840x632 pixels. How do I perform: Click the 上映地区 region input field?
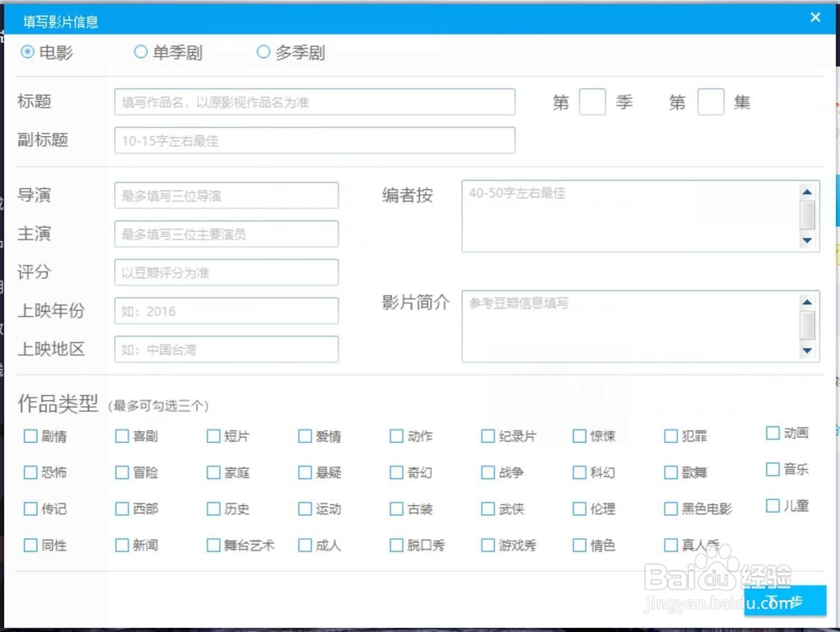coord(227,350)
